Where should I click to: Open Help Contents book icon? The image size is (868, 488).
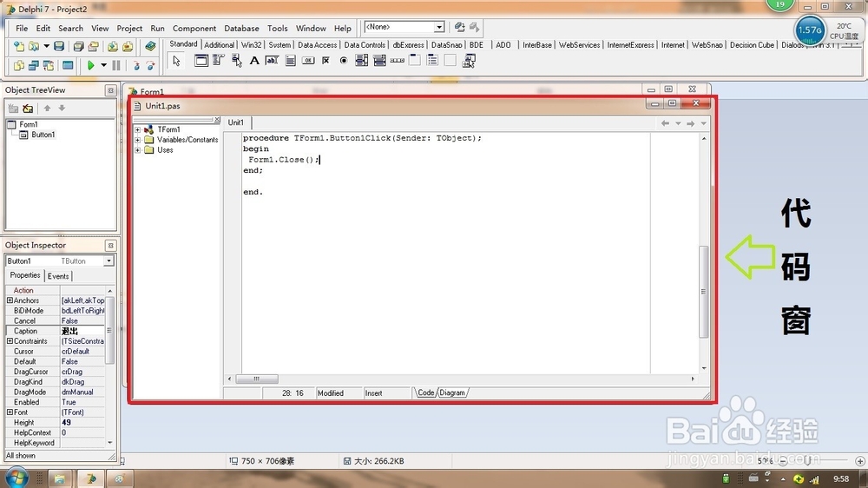point(150,47)
